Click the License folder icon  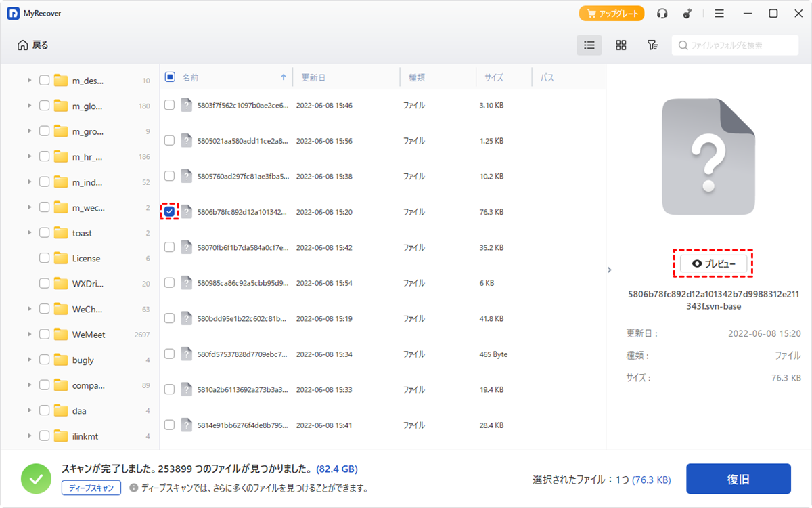[61, 258]
